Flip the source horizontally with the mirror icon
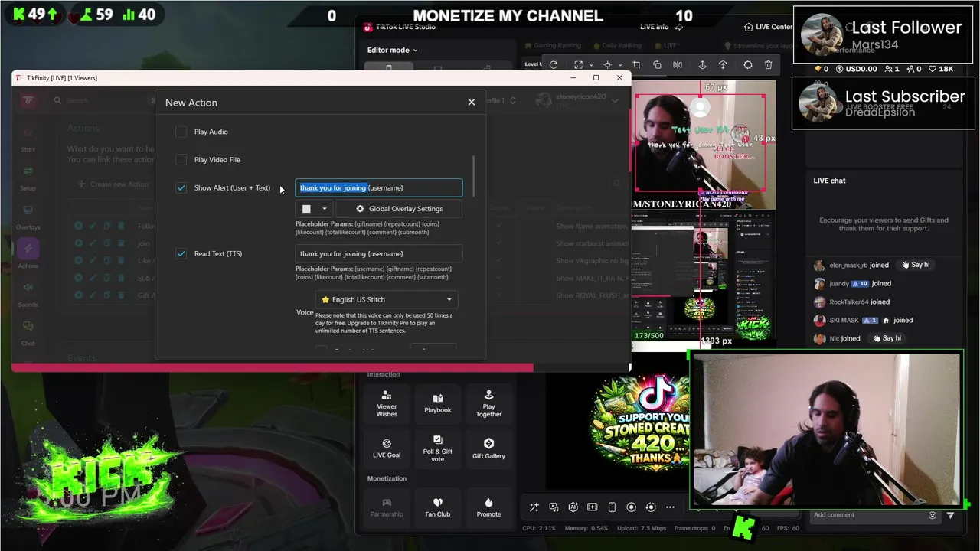This screenshot has height=551, width=980. 678,65
